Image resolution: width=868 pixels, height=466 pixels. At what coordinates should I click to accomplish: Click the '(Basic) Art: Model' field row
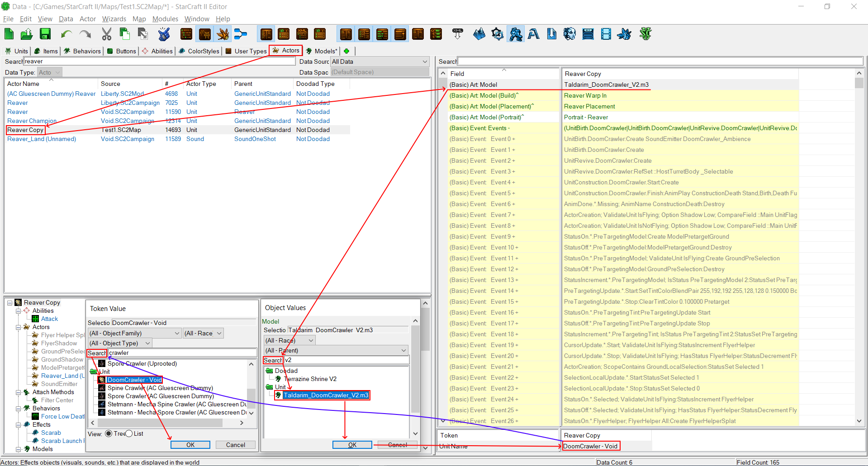pyautogui.click(x=623, y=85)
